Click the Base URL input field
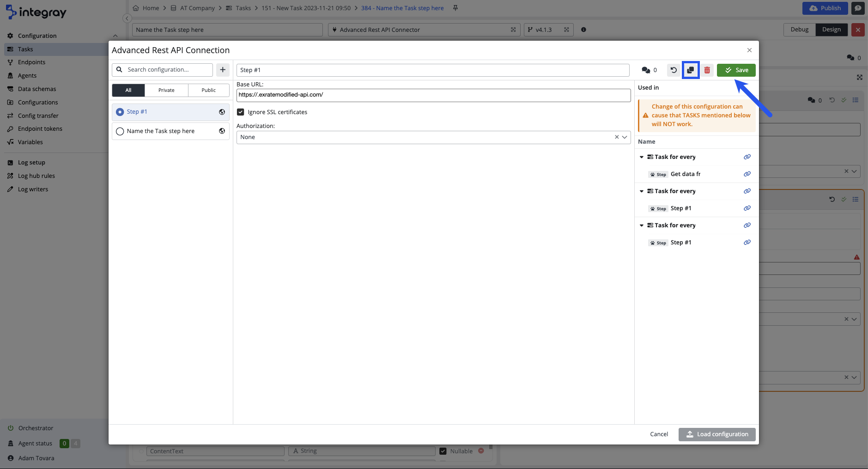The image size is (868, 469). pos(433,95)
